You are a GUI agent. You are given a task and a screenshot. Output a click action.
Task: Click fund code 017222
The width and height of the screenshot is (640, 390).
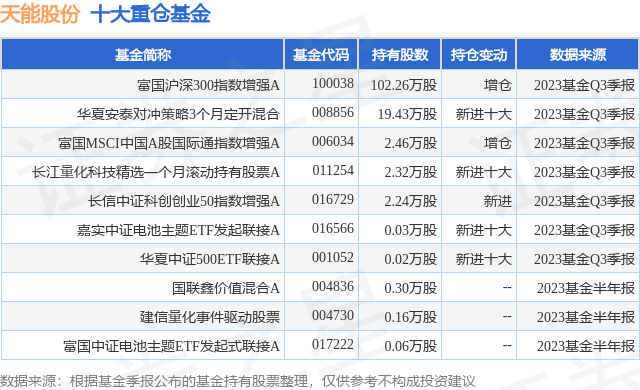pos(333,344)
